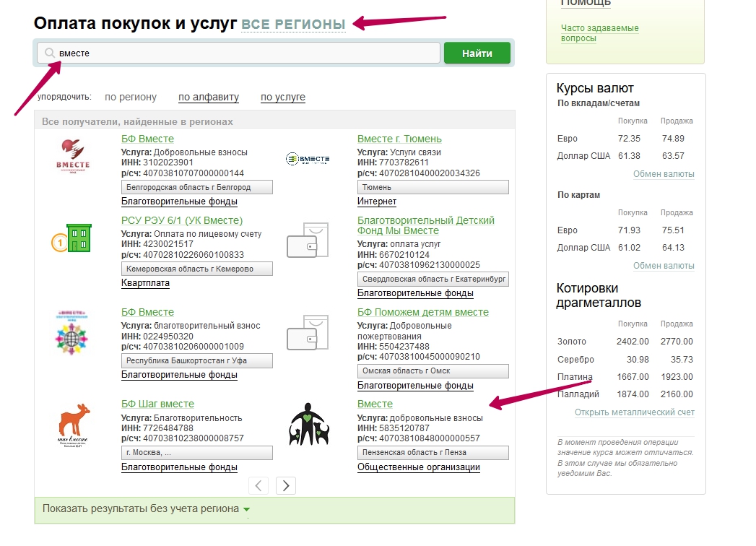Sort recipients по услуге
The width and height of the screenshot is (756, 546).
pos(283,97)
